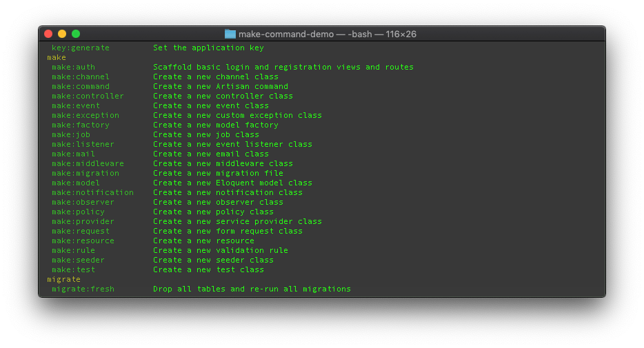Click the make:model entry
Screen dimensions: 644x348
(x=76, y=183)
